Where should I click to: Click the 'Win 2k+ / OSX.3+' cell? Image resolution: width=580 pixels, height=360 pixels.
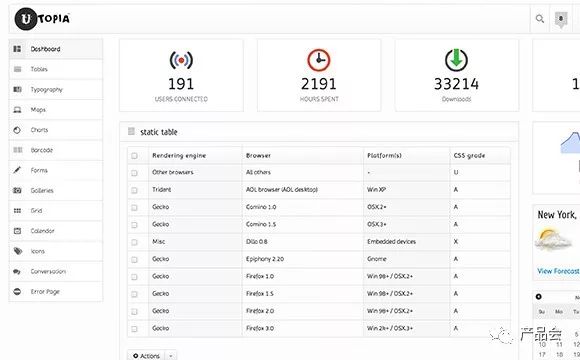tap(390, 328)
